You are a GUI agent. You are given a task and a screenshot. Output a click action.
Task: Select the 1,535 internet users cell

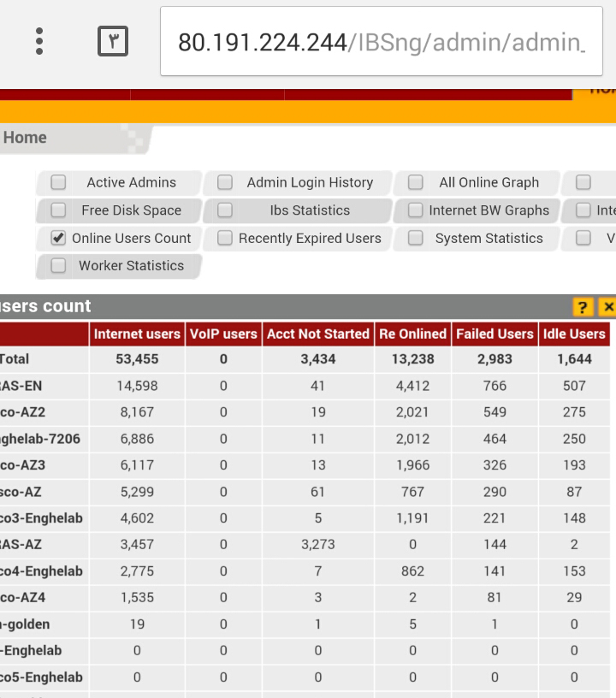tap(137, 597)
